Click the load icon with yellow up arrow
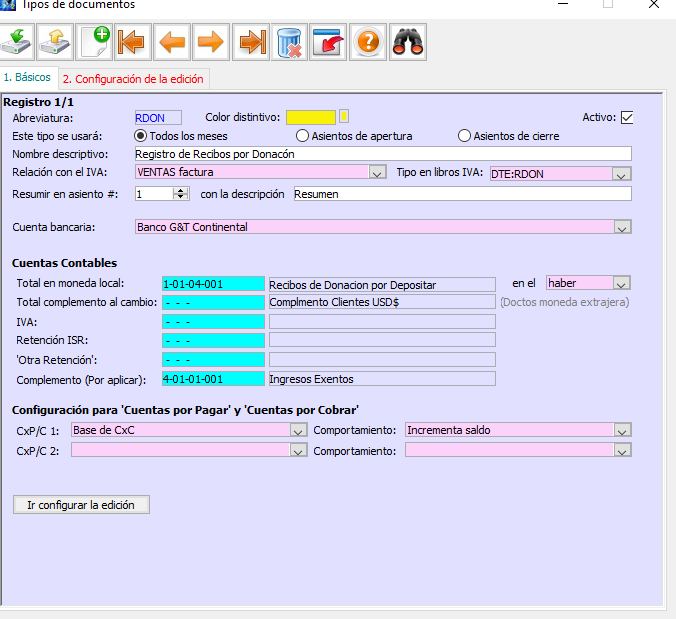The height and width of the screenshot is (619, 676). (57, 42)
